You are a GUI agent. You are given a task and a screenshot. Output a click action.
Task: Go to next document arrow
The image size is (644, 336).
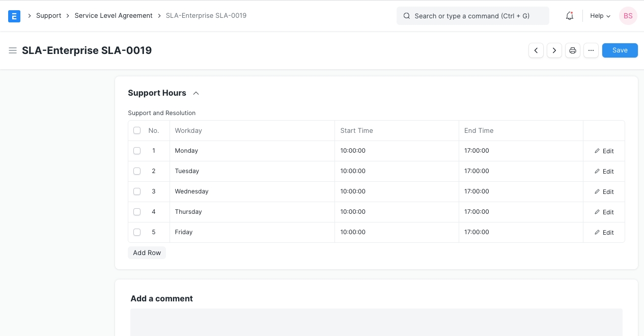pyautogui.click(x=554, y=50)
